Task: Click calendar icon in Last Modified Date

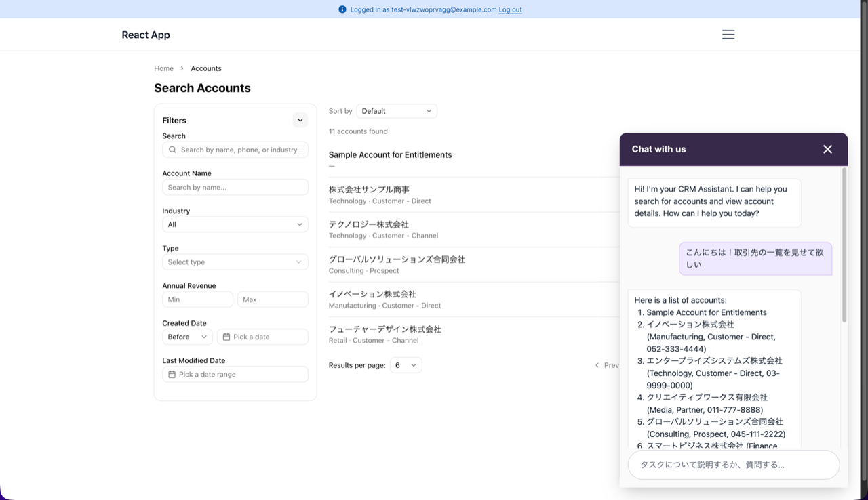Action: click(172, 375)
